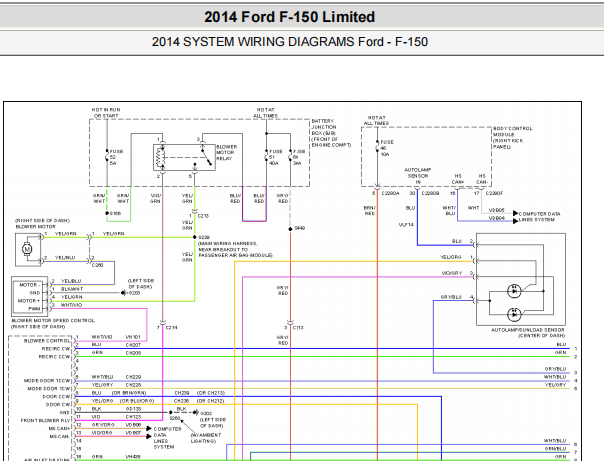Click the '2014 SYSTEM WIRING DIAGRAMS Ford - F-150' subtitle
Screen dimensions: 604x461
290,42
